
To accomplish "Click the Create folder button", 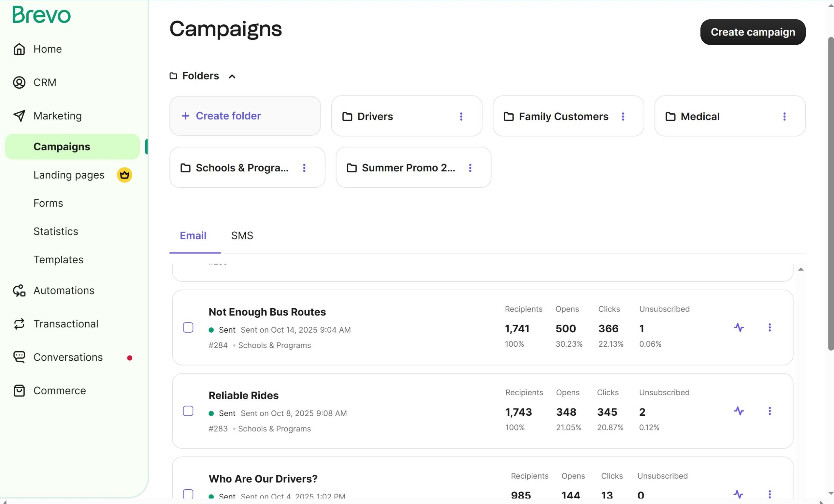I will tap(245, 116).
